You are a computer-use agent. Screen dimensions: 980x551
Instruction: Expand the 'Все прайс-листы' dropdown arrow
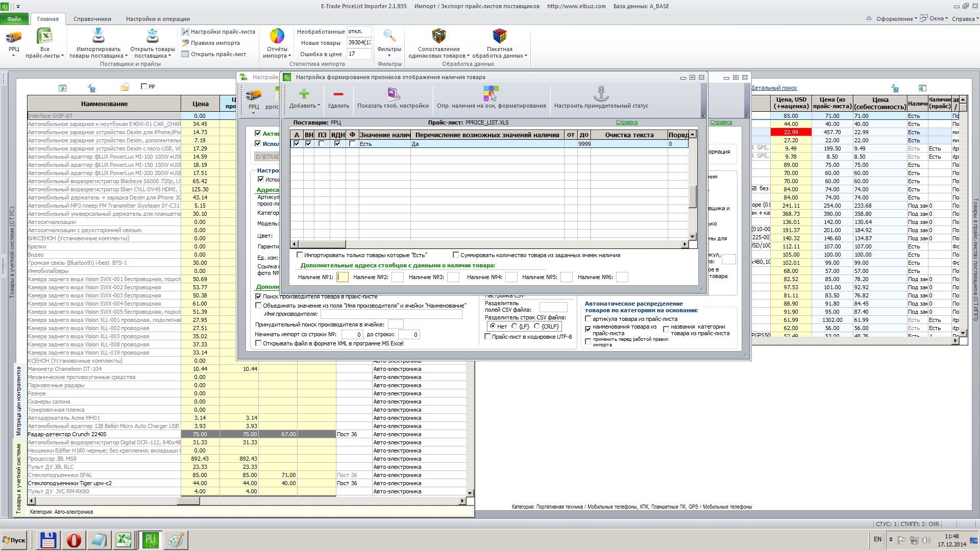pyautogui.click(x=62, y=56)
